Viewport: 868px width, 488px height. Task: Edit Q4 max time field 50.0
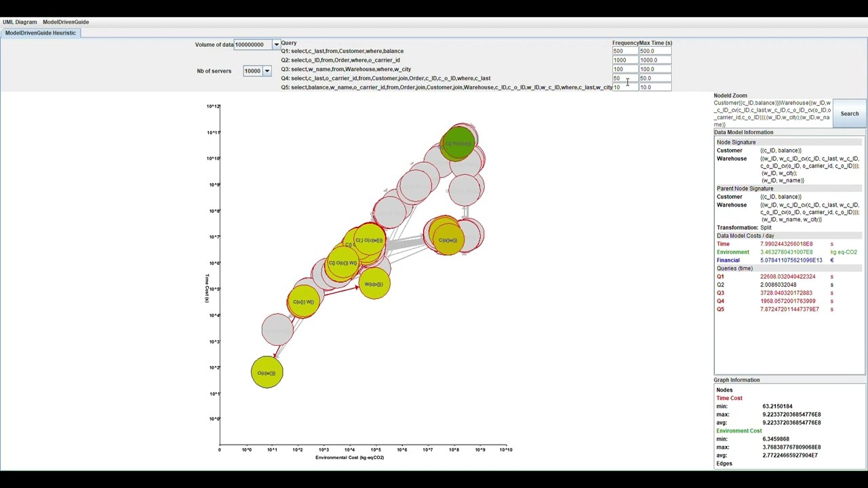click(x=655, y=78)
